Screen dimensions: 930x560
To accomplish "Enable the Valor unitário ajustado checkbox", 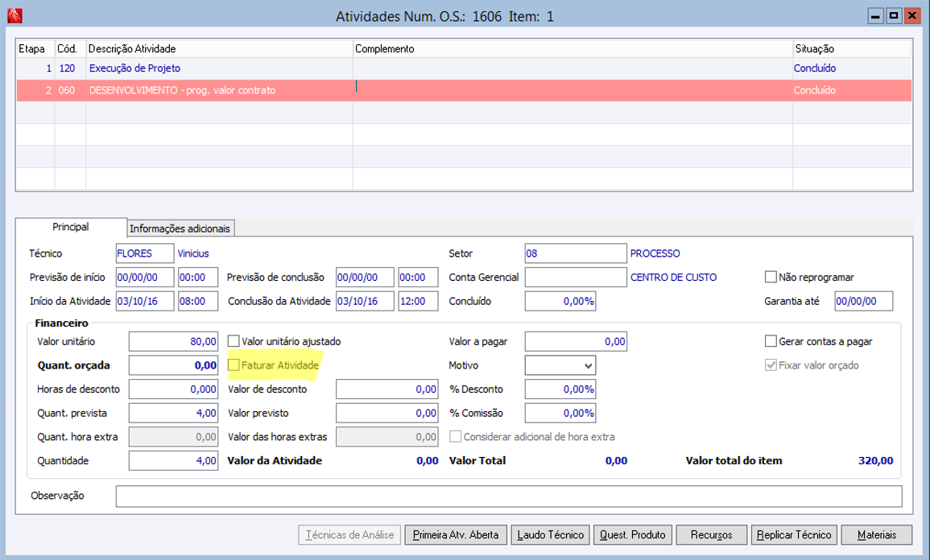I will [234, 341].
